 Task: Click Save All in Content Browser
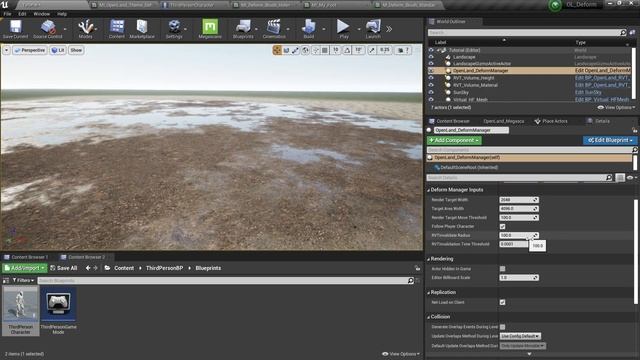coord(64,268)
